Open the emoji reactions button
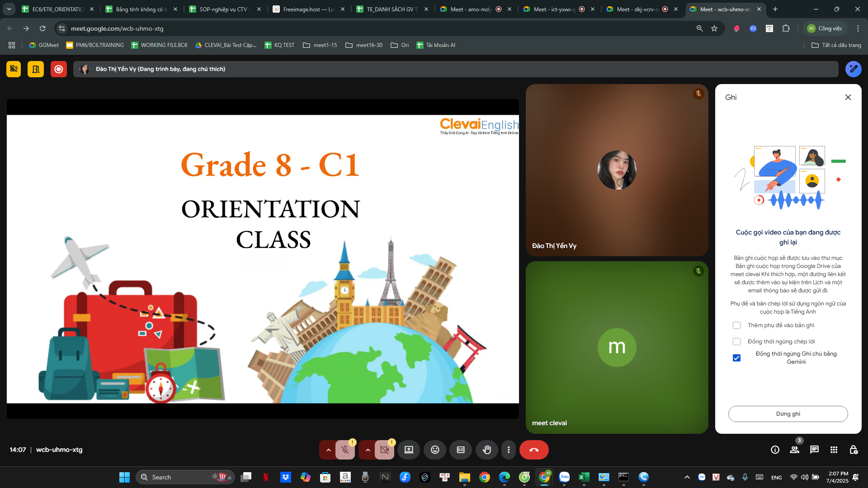 (x=435, y=450)
